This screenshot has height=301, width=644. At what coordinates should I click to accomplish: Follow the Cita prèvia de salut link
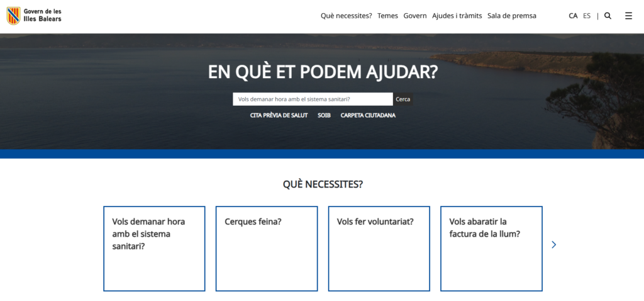tap(279, 115)
